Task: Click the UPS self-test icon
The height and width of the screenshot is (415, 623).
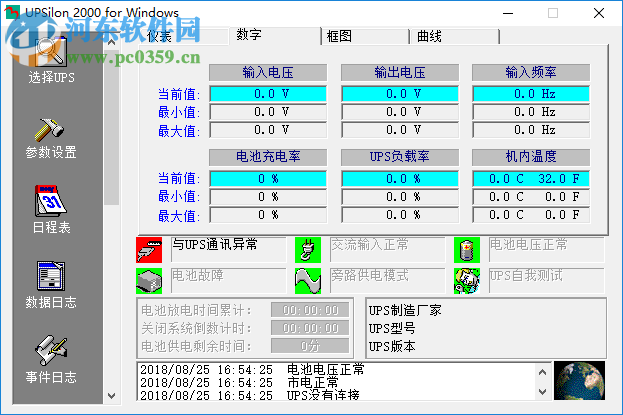Action: pos(467,281)
